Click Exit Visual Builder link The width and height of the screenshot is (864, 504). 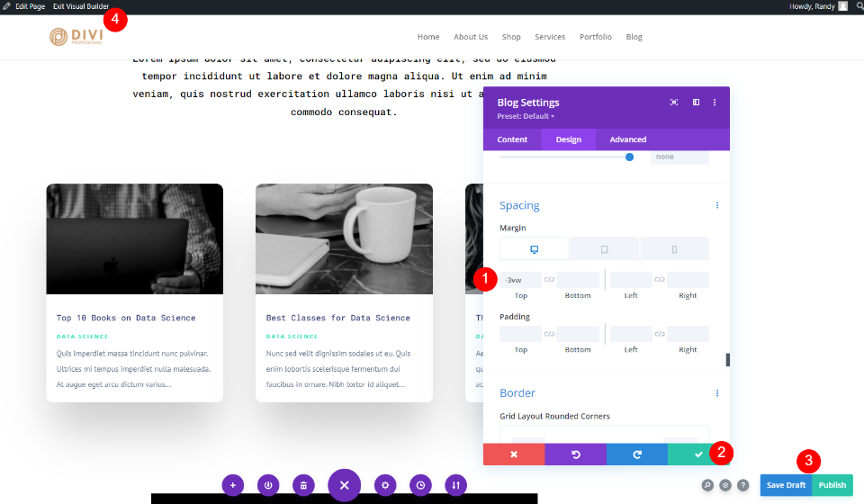81,6
